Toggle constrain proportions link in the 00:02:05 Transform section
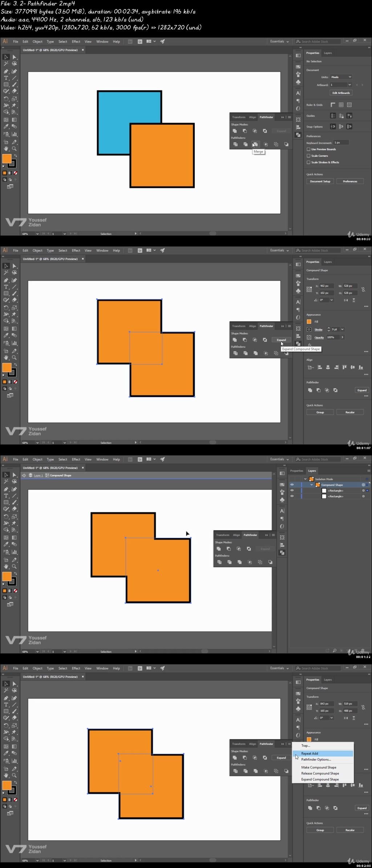The width and height of the screenshot is (372, 868). point(363,707)
